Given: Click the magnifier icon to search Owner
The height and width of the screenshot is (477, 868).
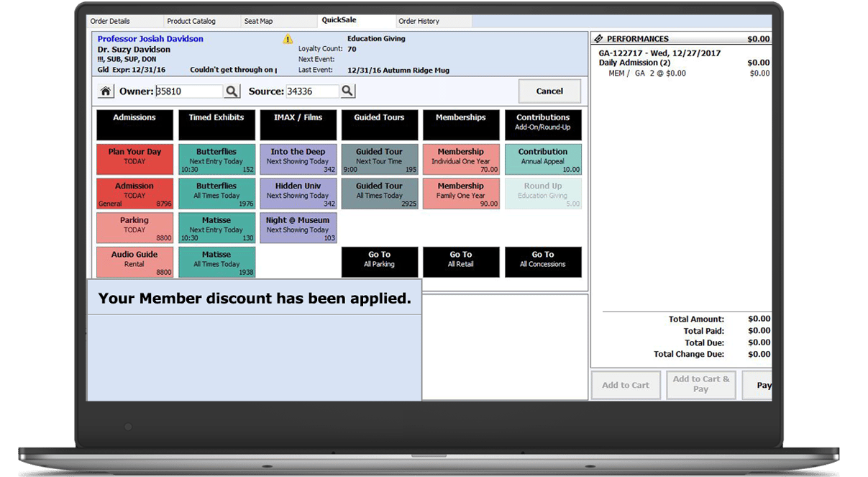Looking at the screenshot, I should (232, 91).
